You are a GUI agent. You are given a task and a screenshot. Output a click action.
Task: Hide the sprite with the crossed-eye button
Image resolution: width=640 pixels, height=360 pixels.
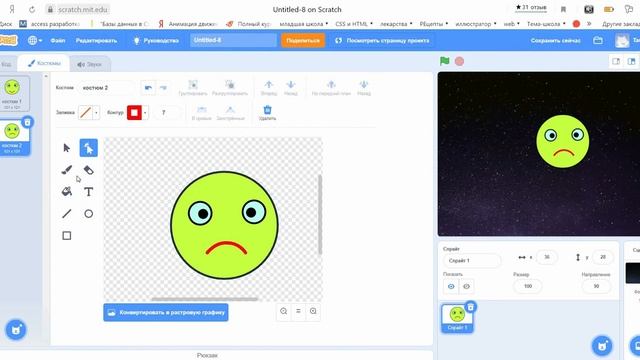point(466,287)
